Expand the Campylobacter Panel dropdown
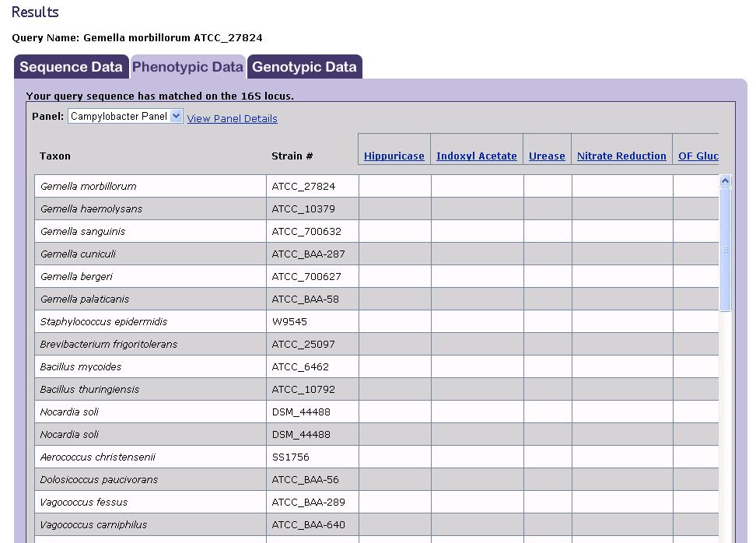 tap(125, 116)
